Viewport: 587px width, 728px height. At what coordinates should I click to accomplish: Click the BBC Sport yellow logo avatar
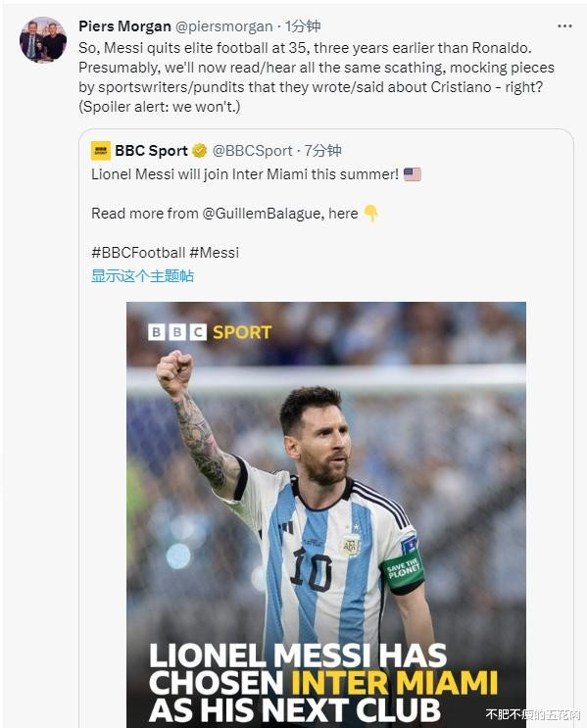[x=101, y=151]
